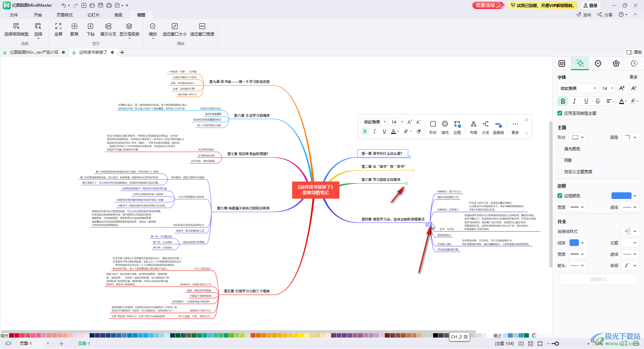Open the topic format panel icon
644x349 pixels.
pos(562,63)
